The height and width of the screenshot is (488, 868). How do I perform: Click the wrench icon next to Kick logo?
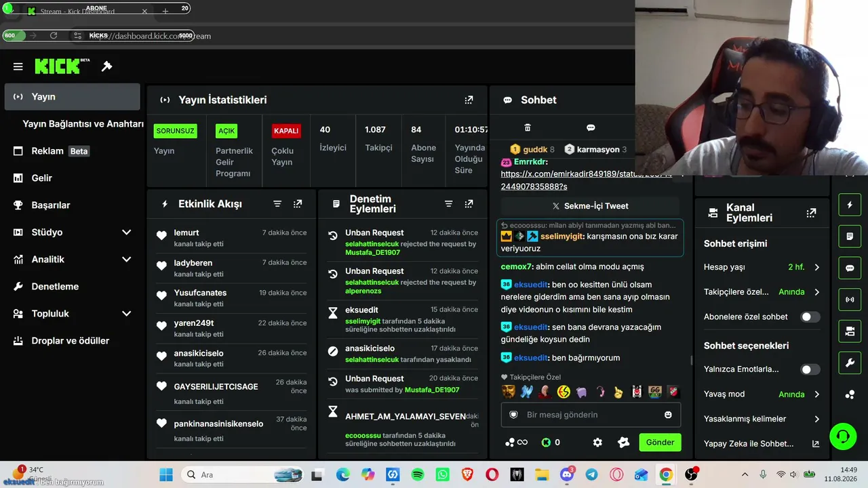pyautogui.click(x=106, y=66)
